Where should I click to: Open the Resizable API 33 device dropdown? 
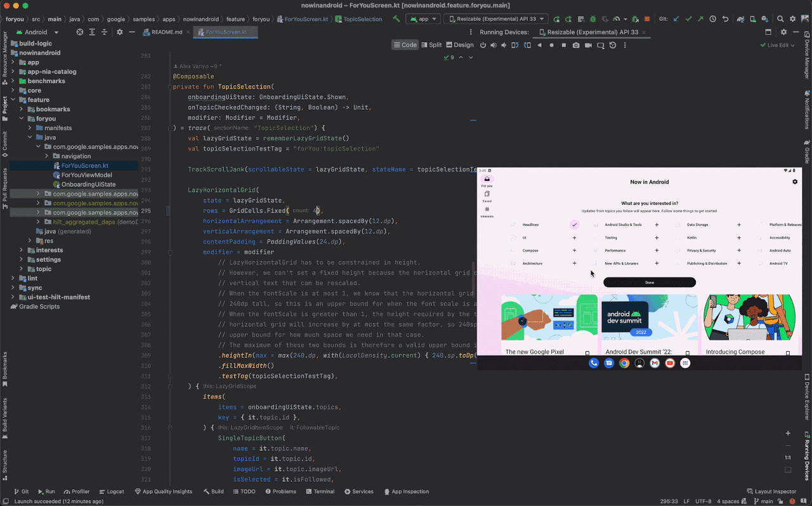495,19
